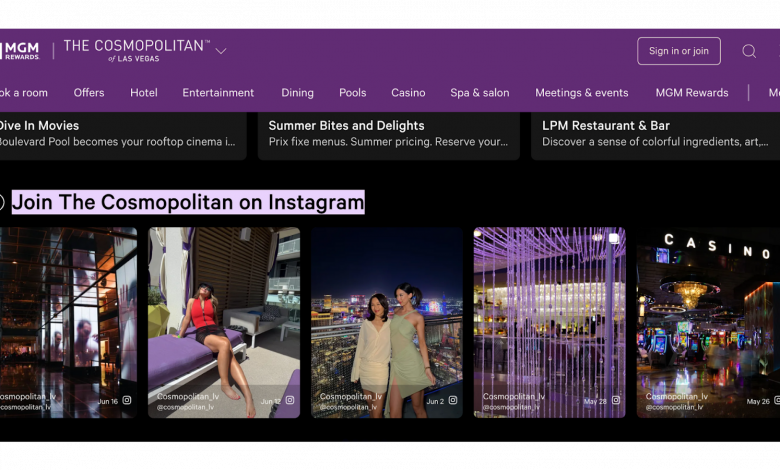
Task: Open the Entertainment menu item
Action: [x=218, y=93]
